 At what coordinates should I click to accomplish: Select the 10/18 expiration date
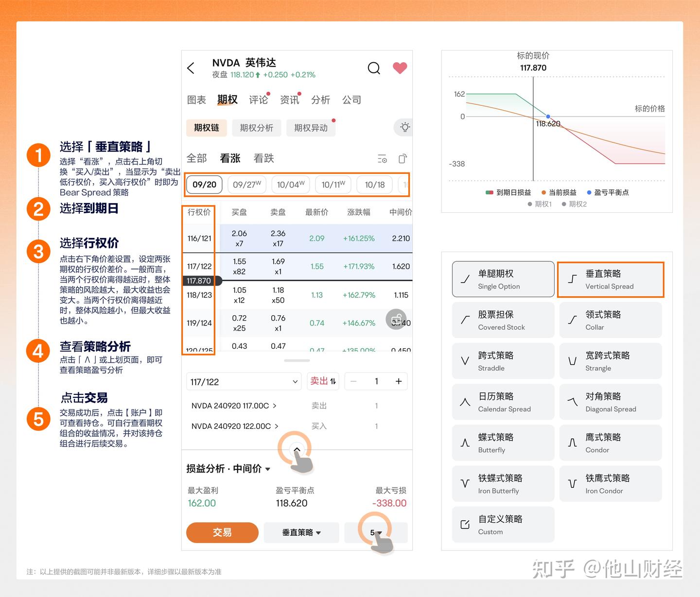[x=374, y=185]
